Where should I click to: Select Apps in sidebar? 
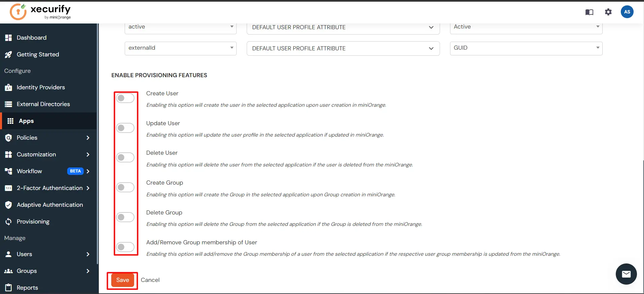pos(48,121)
